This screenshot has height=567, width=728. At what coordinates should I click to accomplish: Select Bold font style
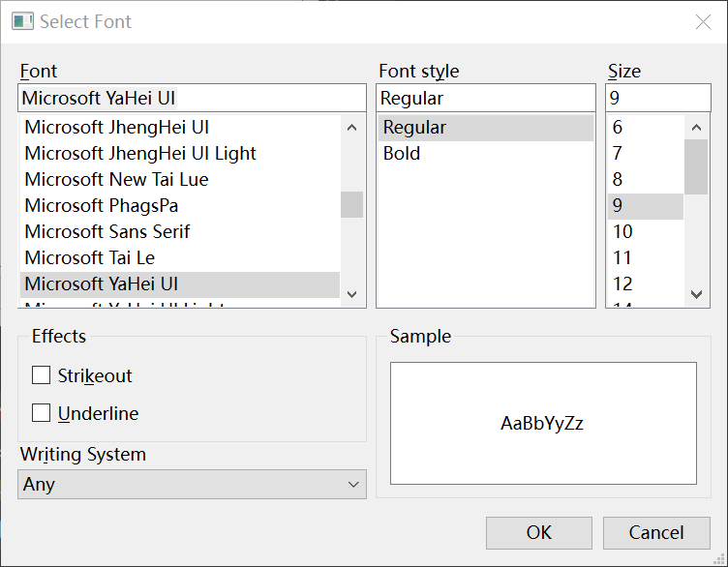click(402, 154)
